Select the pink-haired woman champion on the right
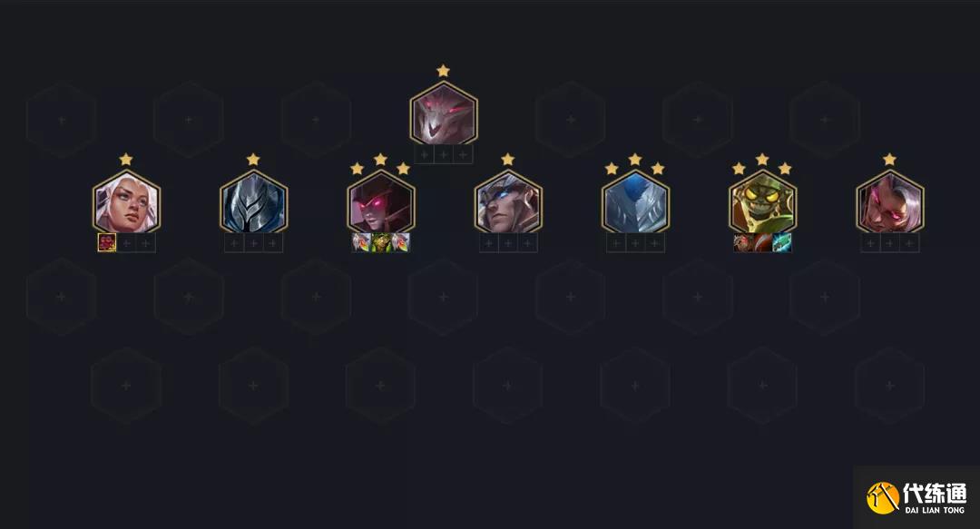This screenshot has height=529, width=980. click(890, 202)
